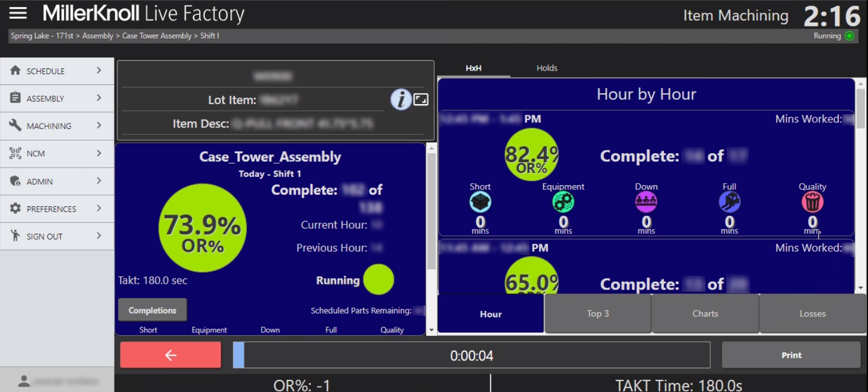868x392 pixels.
Task: Click the Scheduled Parts Remaining label
Action: tap(361, 310)
